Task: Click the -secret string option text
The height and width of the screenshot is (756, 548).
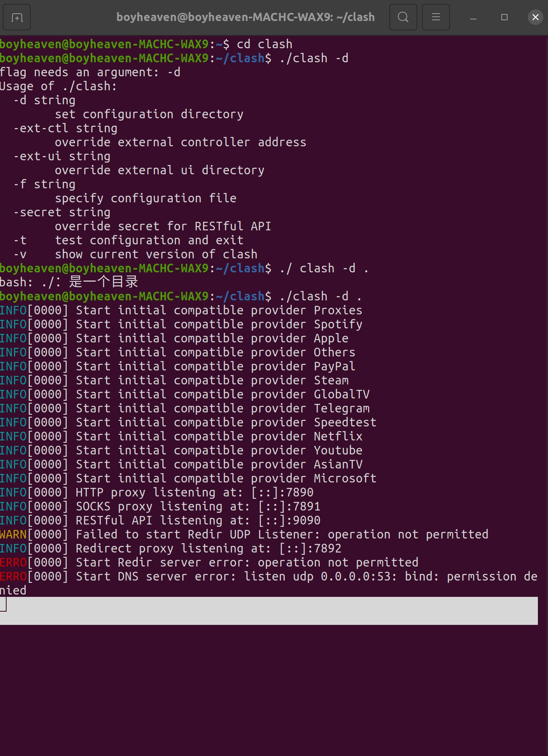Action: click(62, 212)
